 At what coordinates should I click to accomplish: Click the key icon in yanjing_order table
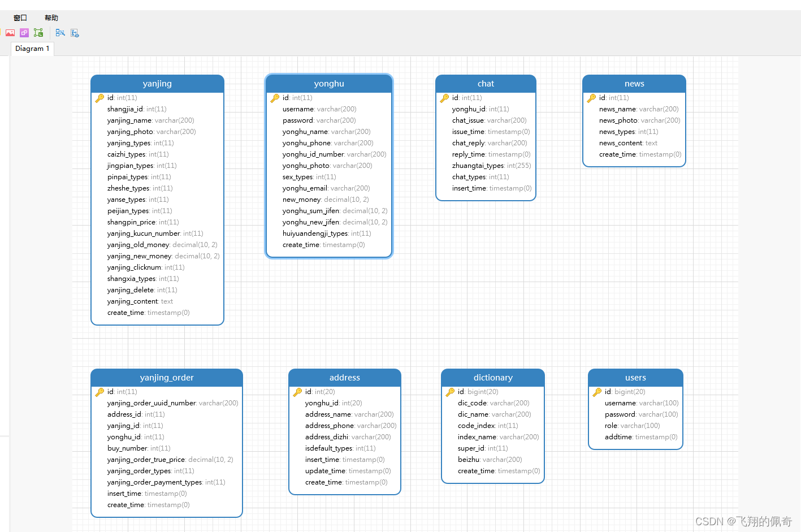point(99,392)
